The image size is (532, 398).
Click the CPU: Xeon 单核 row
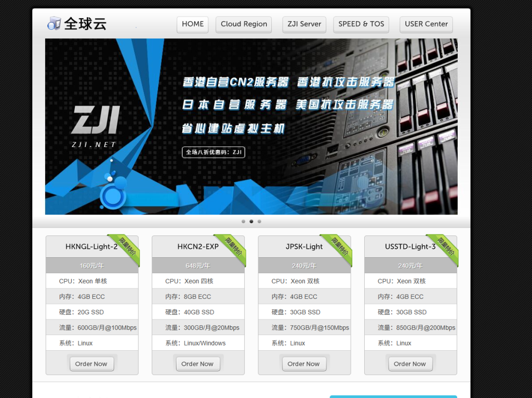[92, 281]
